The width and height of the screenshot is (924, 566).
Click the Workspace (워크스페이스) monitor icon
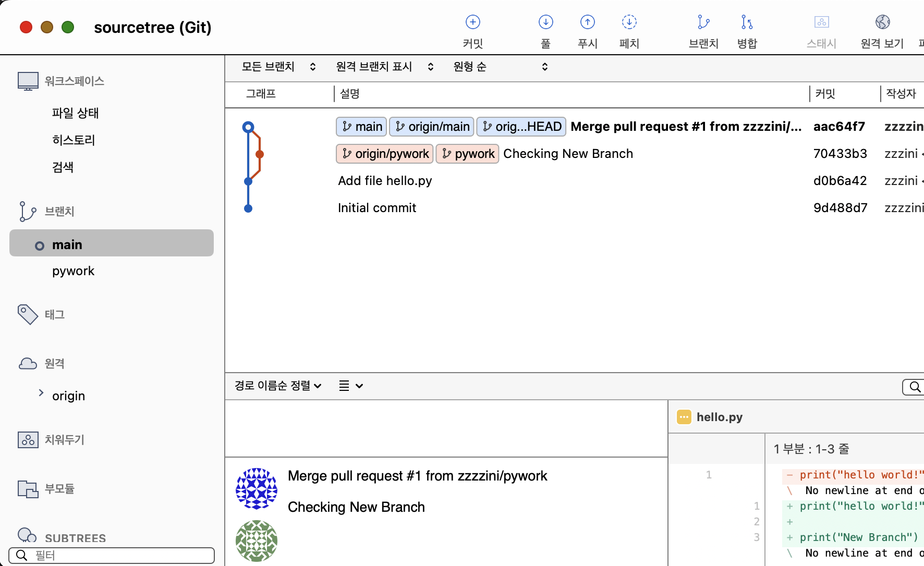tap(28, 81)
